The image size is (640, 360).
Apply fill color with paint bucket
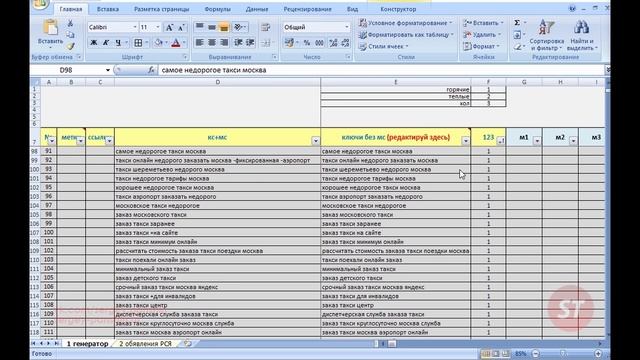pos(158,42)
